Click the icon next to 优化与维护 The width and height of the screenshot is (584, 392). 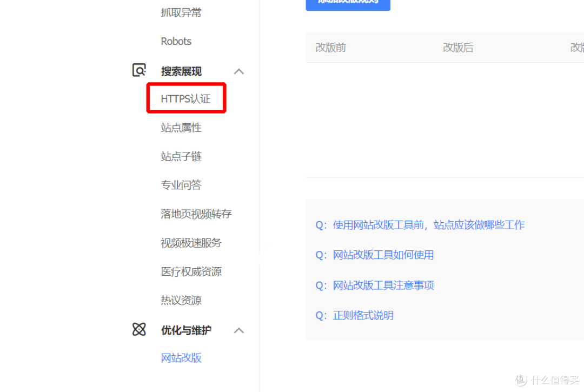click(139, 329)
